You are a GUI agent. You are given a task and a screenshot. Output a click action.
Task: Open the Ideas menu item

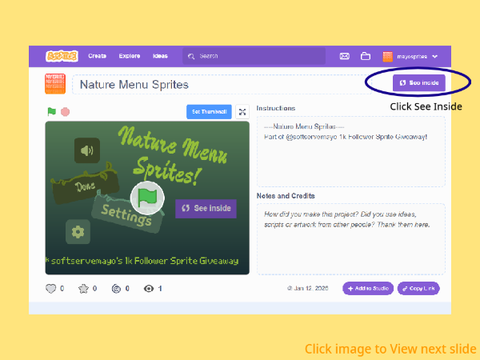click(x=160, y=56)
